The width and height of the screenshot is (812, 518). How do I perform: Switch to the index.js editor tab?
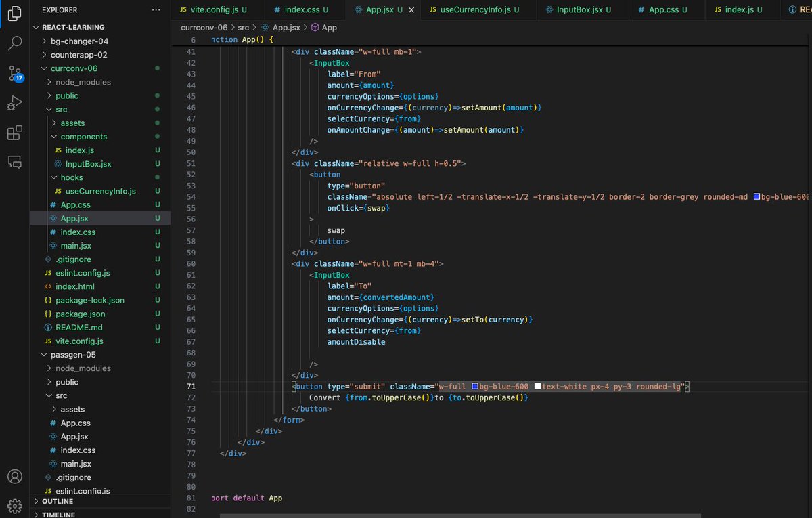(742, 9)
